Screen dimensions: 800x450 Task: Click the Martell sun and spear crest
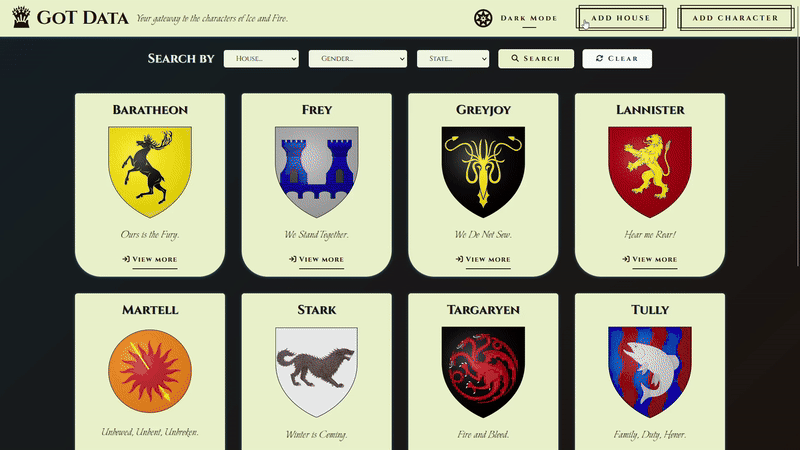(x=150, y=371)
